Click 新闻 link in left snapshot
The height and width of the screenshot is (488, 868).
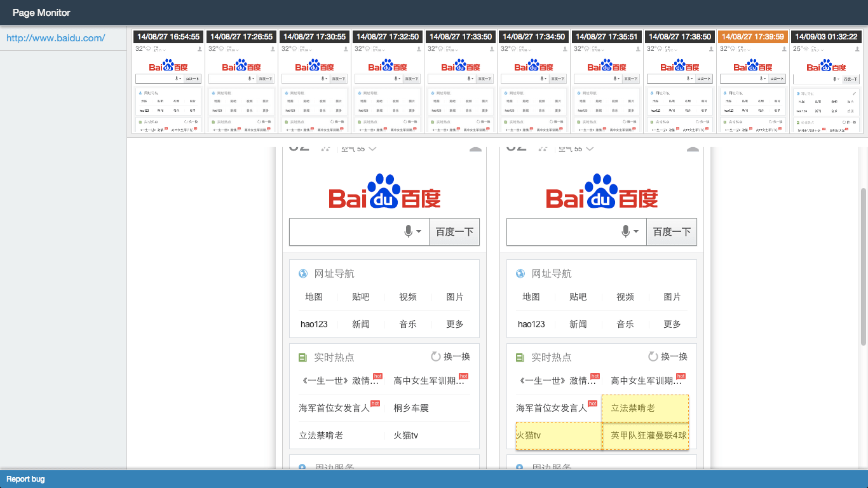361,324
